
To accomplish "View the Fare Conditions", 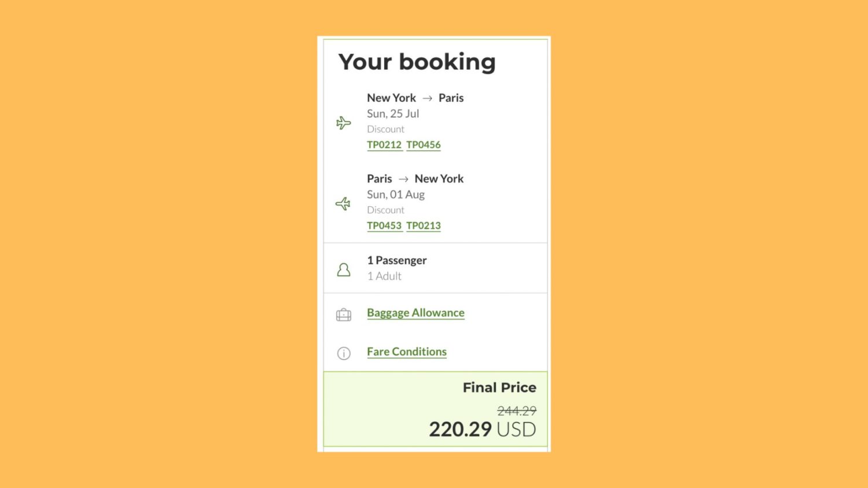I will (407, 352).
